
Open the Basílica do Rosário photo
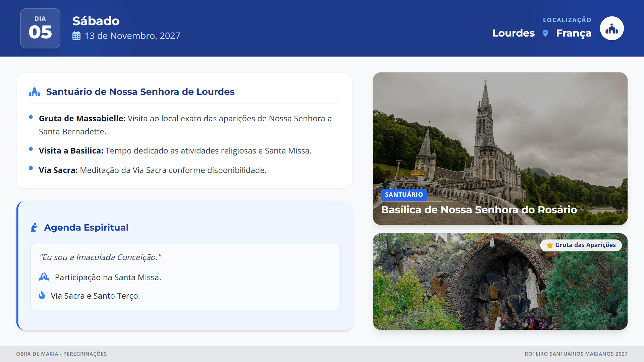(500, 134)
